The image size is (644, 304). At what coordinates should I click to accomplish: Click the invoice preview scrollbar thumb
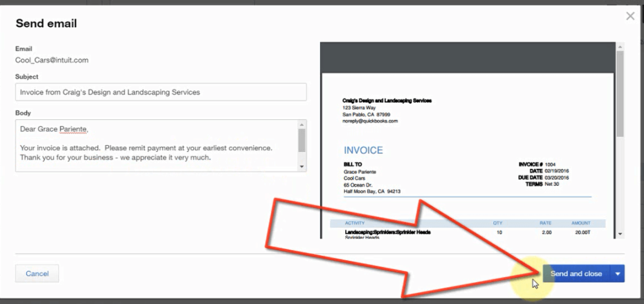click(x=620, y=94)
